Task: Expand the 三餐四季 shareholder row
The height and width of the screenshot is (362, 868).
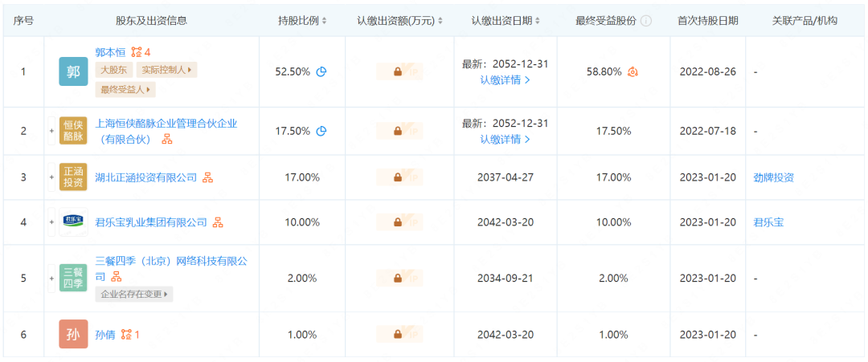Action: [52, 278]
